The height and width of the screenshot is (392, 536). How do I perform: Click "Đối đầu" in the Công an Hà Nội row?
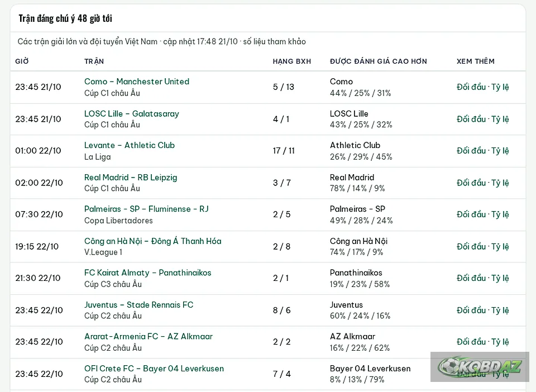[471, 246]
